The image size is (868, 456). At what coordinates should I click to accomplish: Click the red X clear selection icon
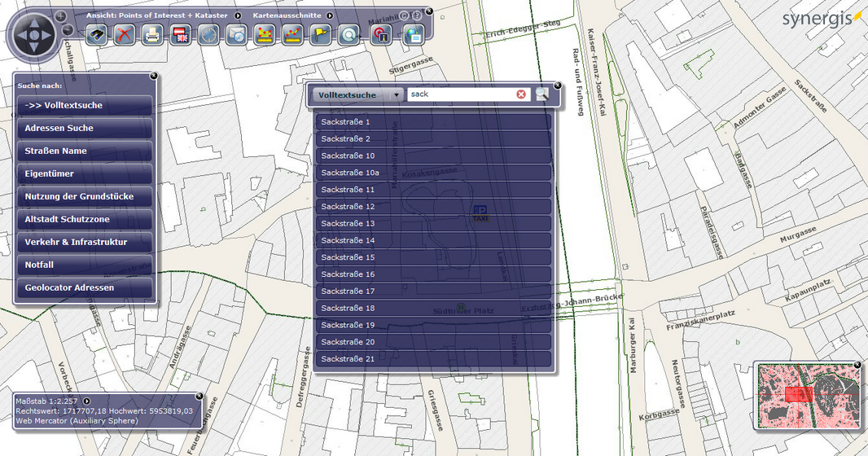(125, 35)
